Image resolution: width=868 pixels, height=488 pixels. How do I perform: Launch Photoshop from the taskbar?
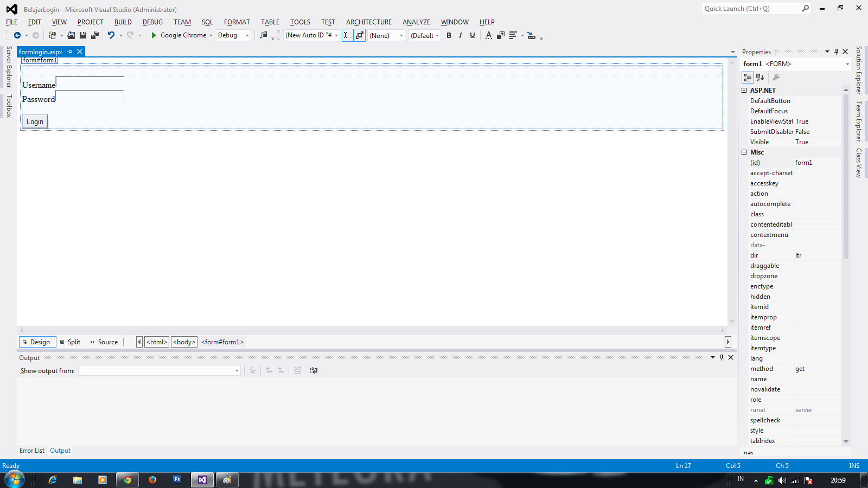177,480
